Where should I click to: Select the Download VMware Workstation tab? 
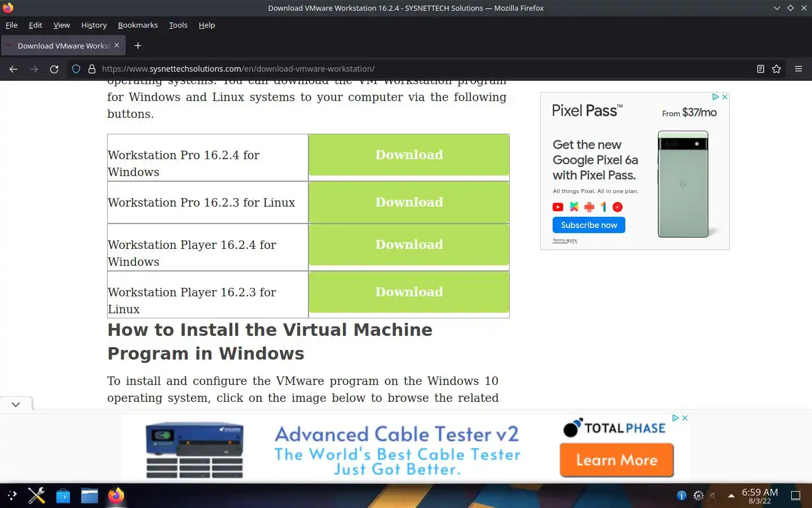[63, 46]
